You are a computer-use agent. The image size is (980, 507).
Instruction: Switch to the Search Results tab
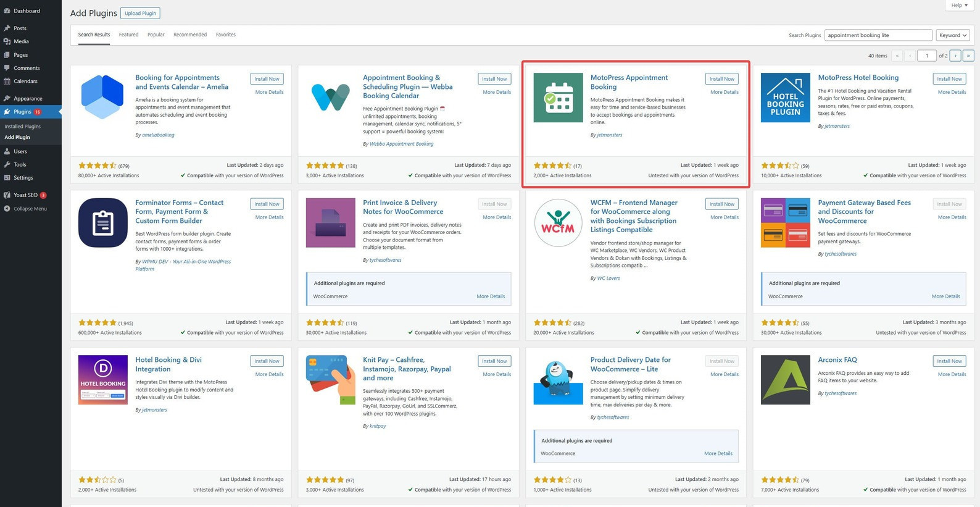point(94,35)
